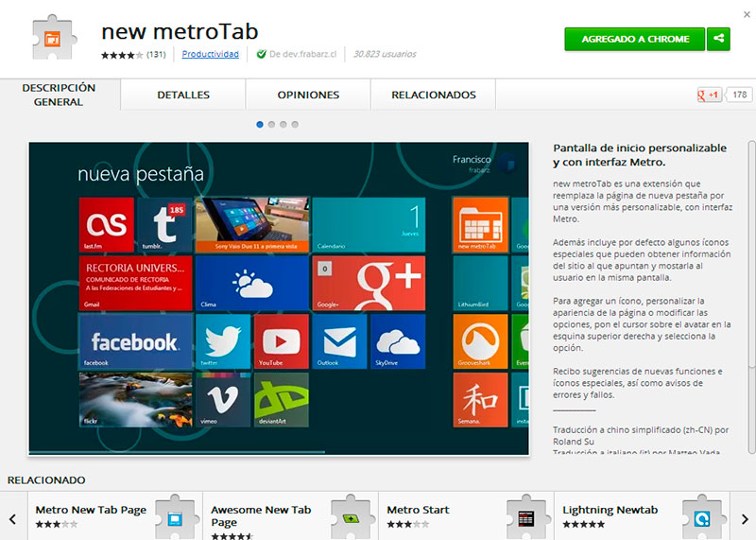The height and width of the screenshot is (540, 756).
Task: Click the facebook tile in the preview
Action: tap(135, 341)
